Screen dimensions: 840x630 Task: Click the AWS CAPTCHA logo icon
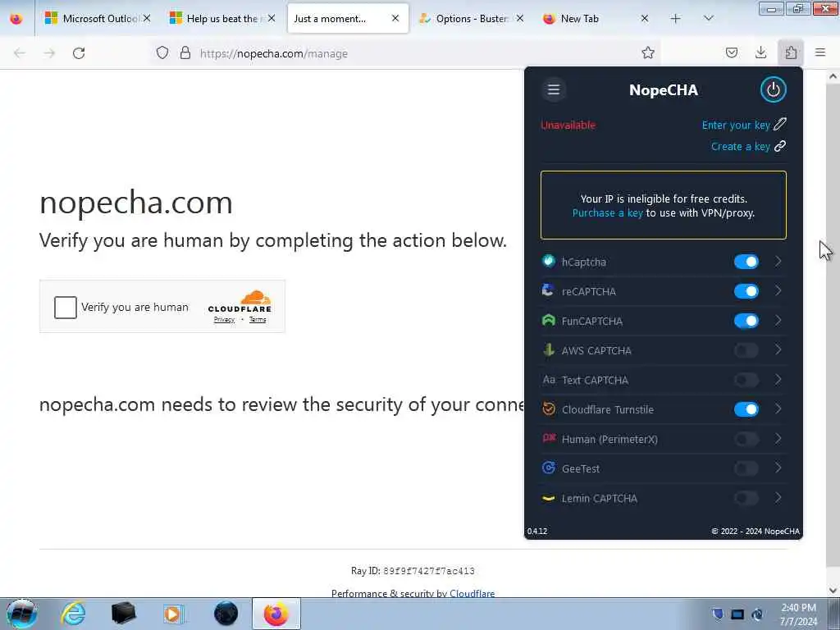coord(549,349)
